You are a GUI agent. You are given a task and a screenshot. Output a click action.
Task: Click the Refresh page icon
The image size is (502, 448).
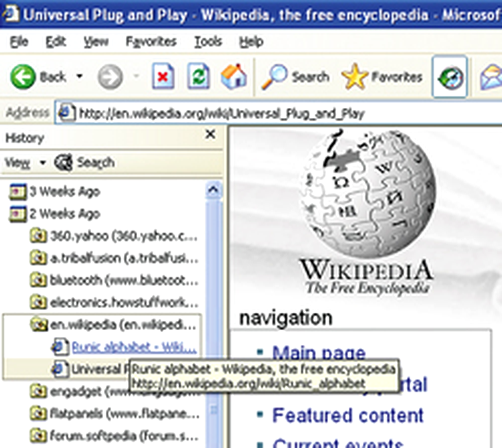click(199, 76)
